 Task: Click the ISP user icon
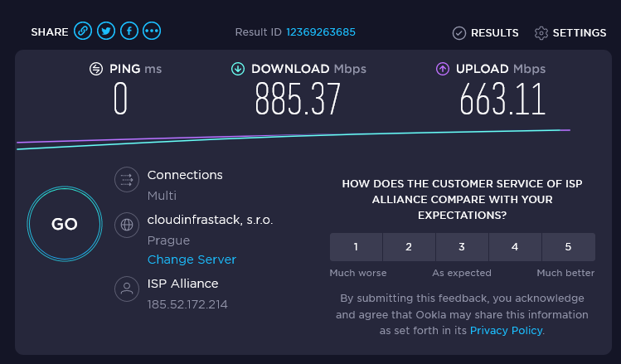click(126, 289)
